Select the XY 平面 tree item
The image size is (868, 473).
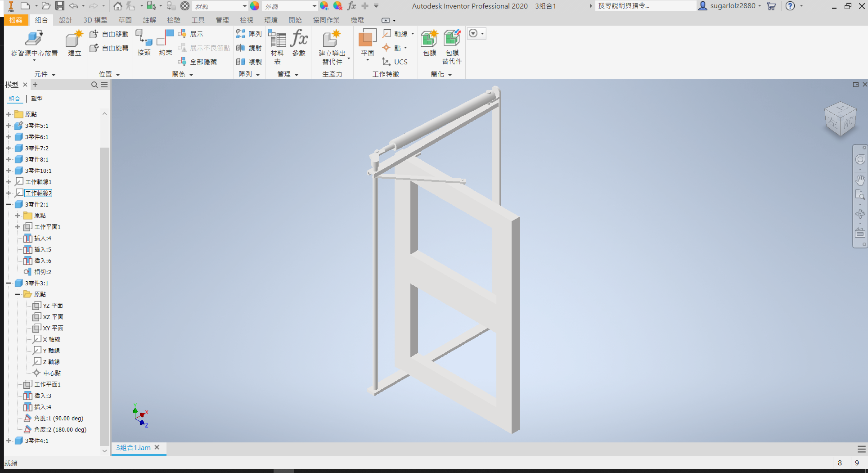coord(53,328)
